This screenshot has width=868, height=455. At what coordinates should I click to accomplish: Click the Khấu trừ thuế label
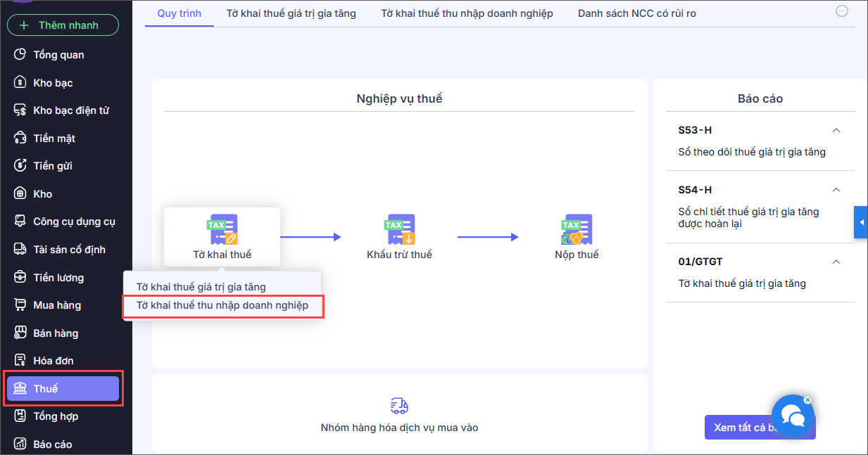coord(399,255)
